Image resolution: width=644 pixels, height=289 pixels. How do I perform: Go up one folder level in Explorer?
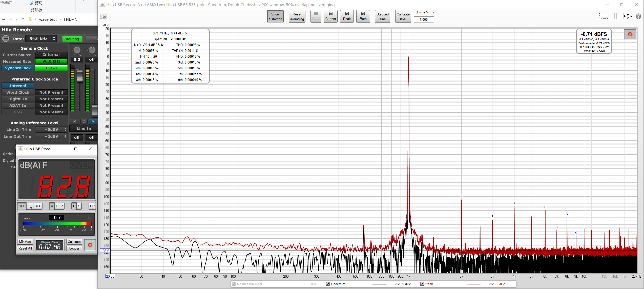point(23,19)
